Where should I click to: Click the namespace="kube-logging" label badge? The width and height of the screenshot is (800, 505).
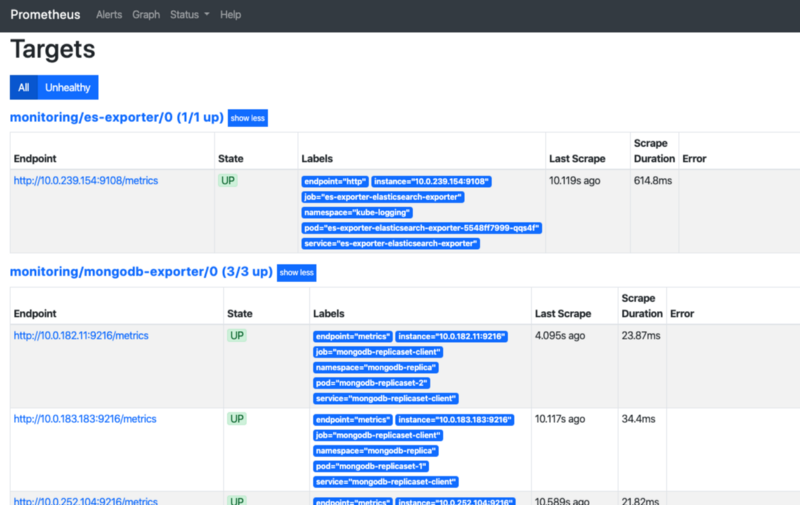tap(357, 213)
